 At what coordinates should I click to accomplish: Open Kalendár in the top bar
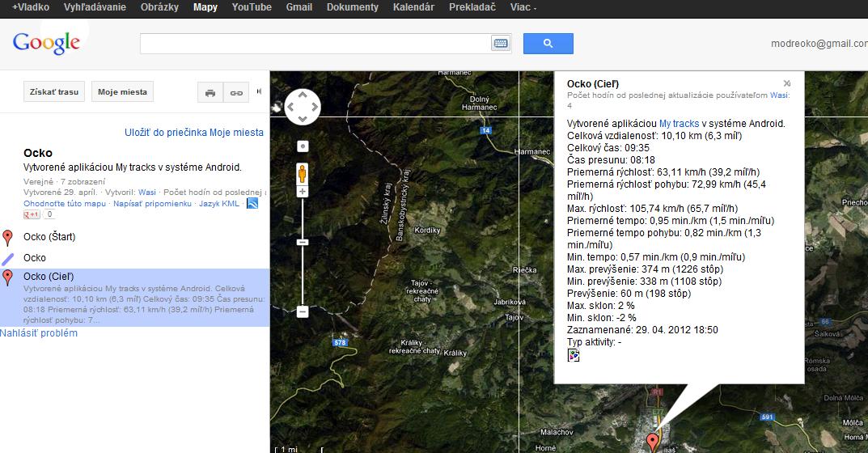[413, 7]
